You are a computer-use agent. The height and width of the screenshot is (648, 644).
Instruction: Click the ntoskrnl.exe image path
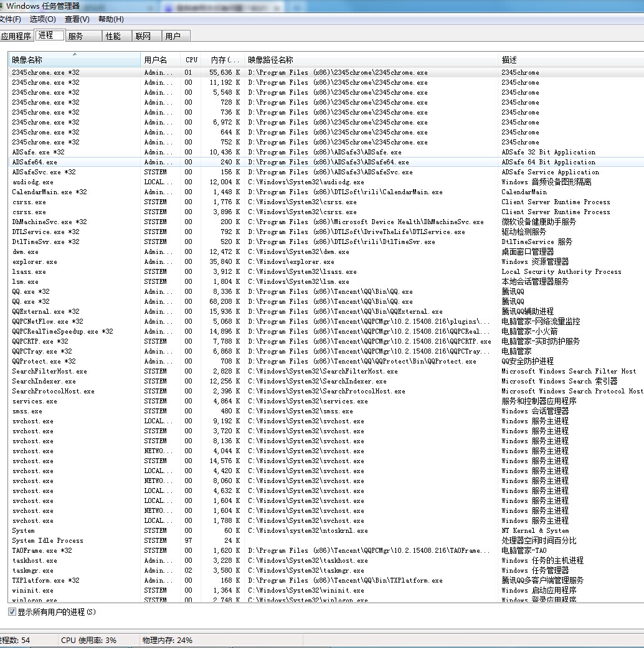(x=308, y=530)
